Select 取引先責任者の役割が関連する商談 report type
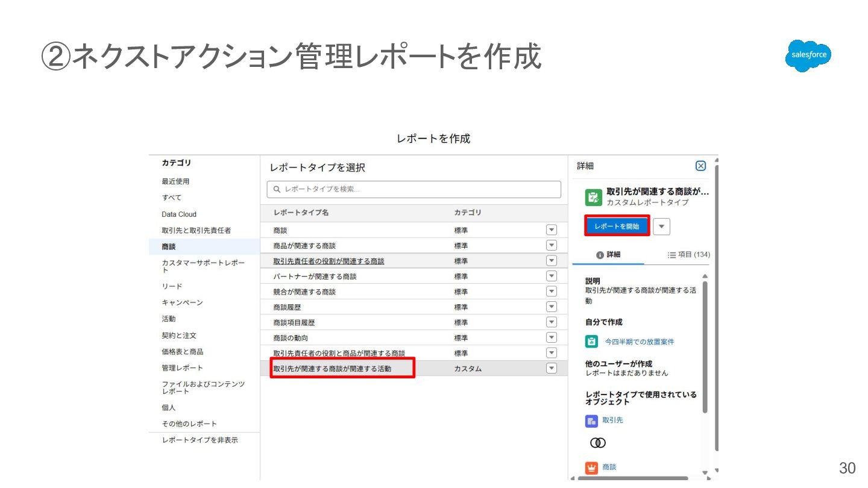Image resolution: width=868 pixels, height=488 pixels. [x=329, y=261]
